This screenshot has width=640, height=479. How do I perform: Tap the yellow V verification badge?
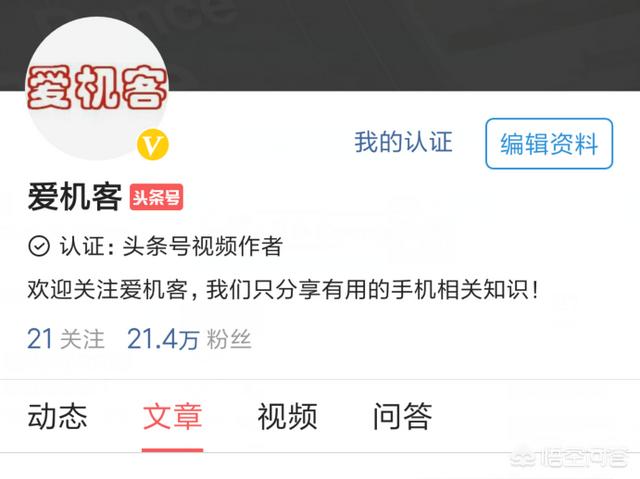[x=153, y=144]
